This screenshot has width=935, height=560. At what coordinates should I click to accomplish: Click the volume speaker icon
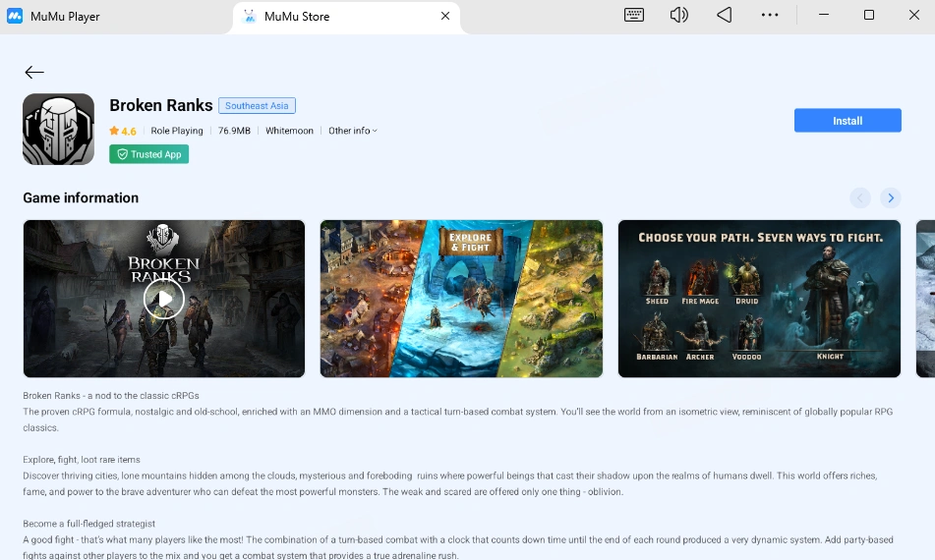[678, 16]
